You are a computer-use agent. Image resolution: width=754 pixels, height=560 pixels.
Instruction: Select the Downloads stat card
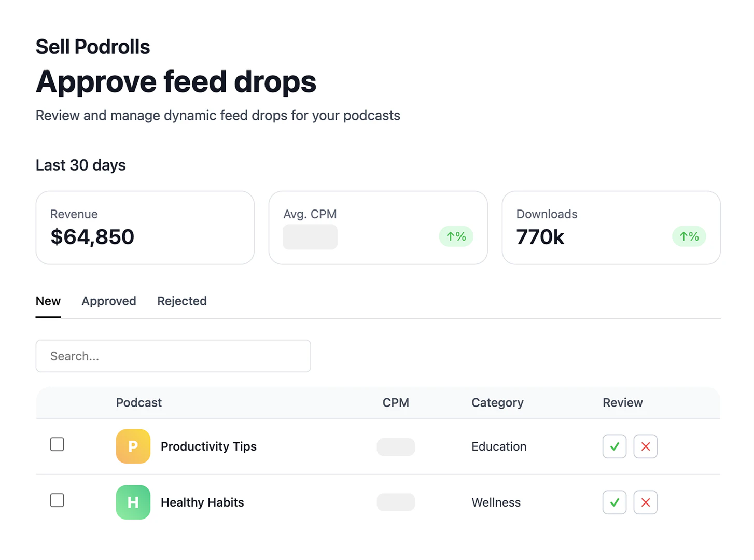tap(611, 228)
